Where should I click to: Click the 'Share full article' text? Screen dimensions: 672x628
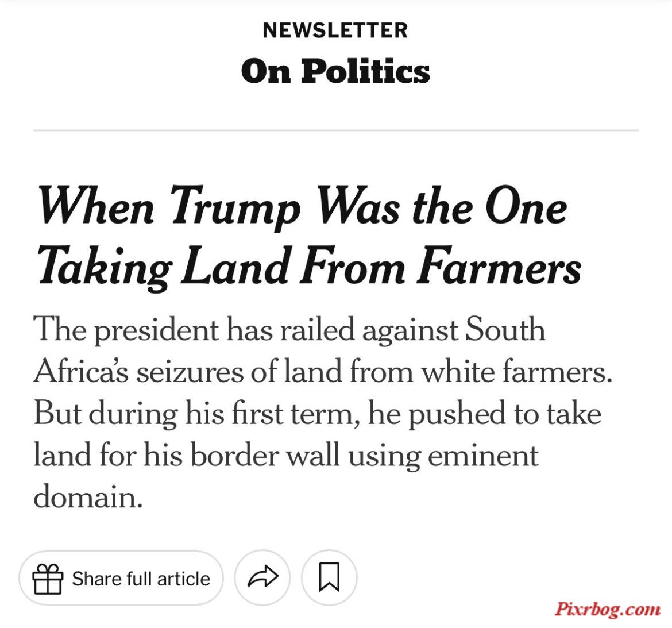point(141,579)
